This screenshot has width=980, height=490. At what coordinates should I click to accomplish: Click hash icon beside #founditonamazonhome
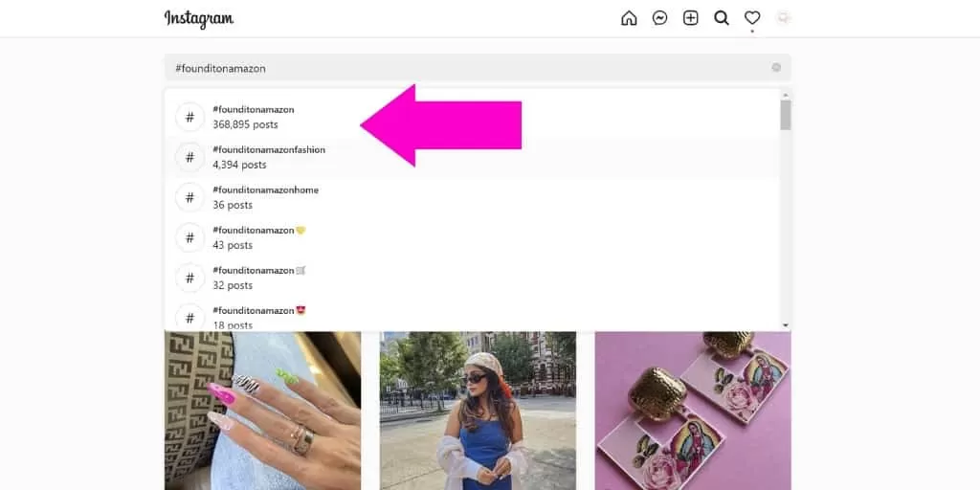point(190,197)
